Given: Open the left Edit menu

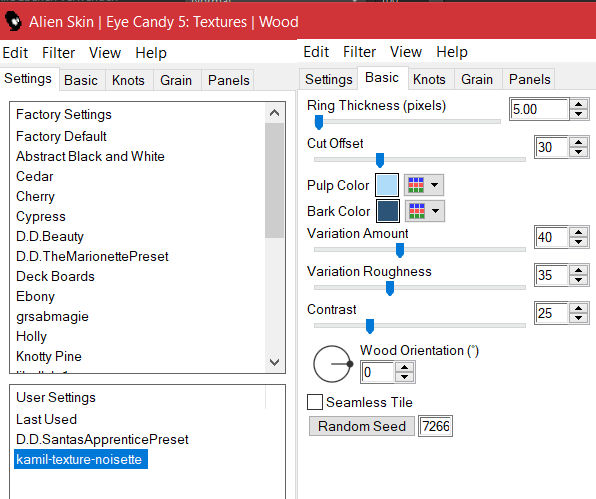Looking at the screenshot, I should tap(15, 52).
